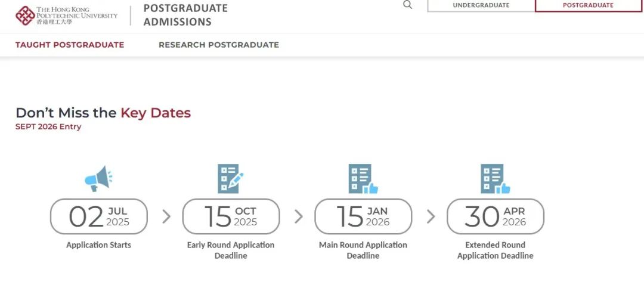644x285 pixels.
Task: Select the Postgraduate tab
Action: [588, 5]
